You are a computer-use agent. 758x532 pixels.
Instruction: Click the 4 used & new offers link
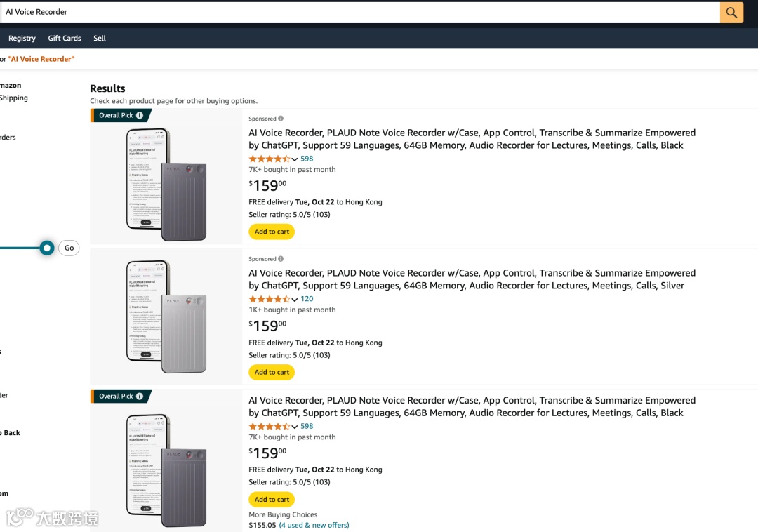314,525
